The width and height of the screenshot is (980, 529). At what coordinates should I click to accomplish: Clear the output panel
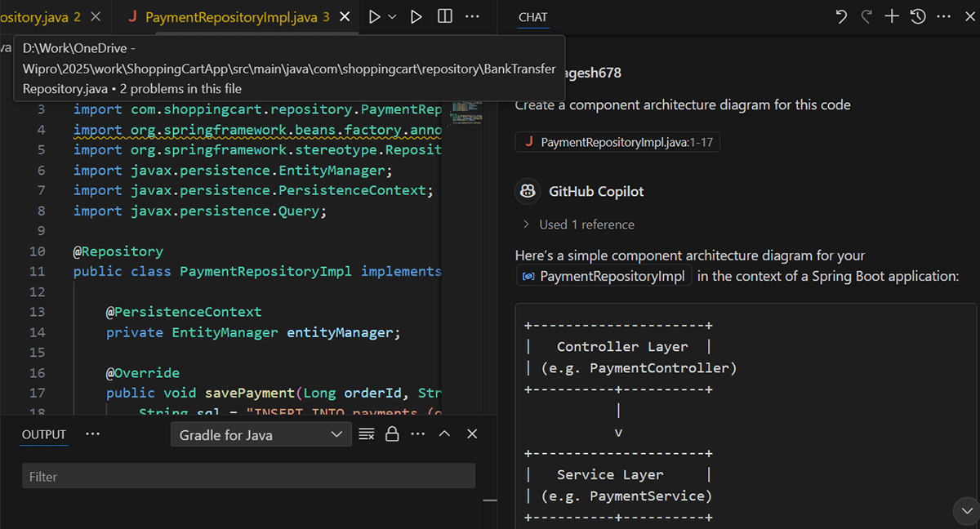click(367, 434)
